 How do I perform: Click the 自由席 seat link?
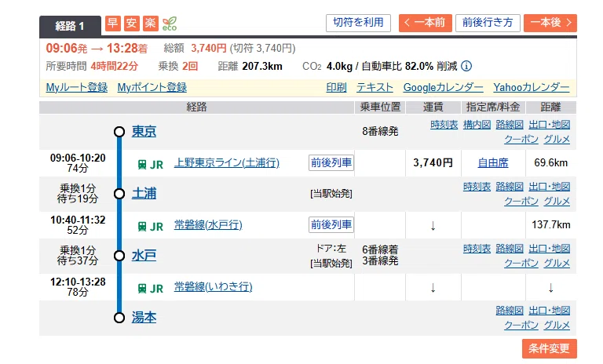(x=493, y=163)
